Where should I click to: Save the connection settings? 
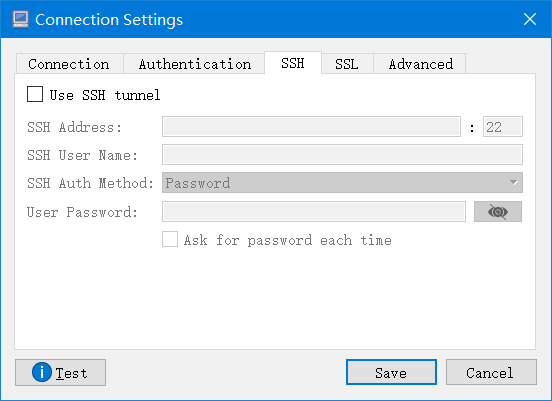coord(391,372)
